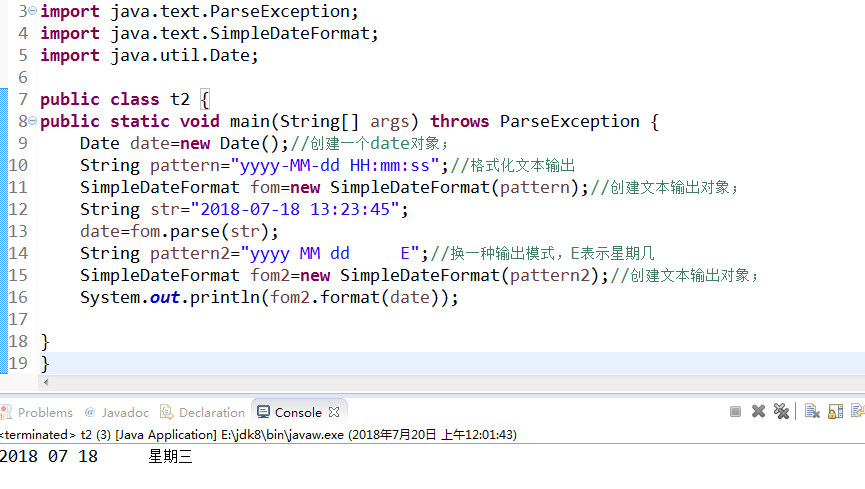Collapse the import block on line 3

point(33,10)
